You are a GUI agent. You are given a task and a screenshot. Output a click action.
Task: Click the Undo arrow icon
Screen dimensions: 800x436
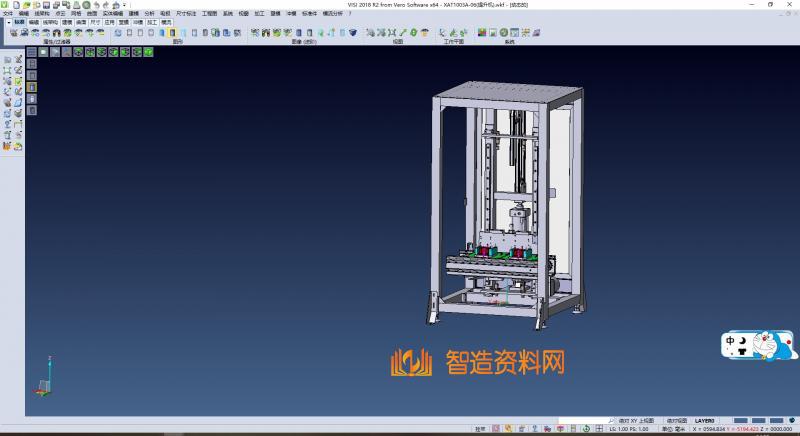[96, 5]
